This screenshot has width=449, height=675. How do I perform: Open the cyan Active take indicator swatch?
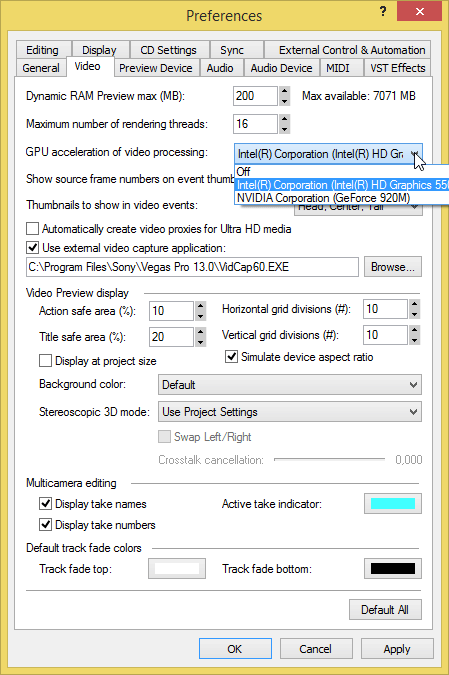pos(393,504)
